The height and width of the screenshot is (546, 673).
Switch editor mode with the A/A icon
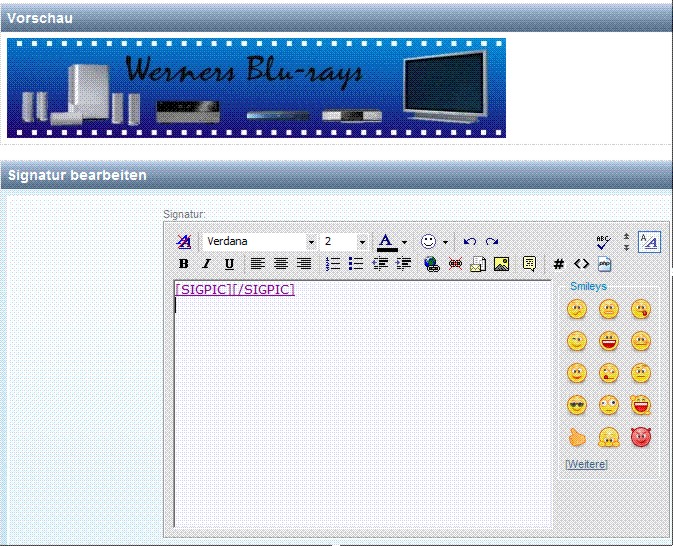[x=649, y=241]
